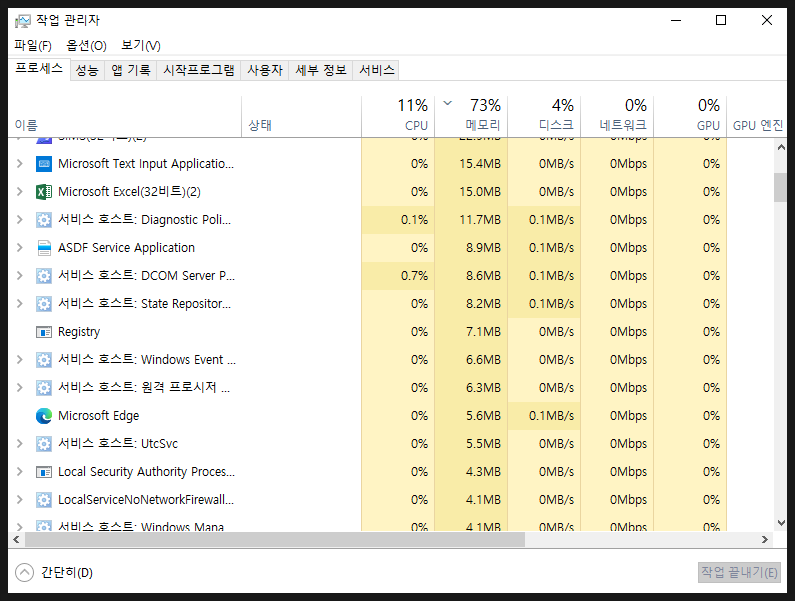Expand 서비스 호스트: 원격 프로시저 row
This screenshot has width=795, height=601.
20,387
